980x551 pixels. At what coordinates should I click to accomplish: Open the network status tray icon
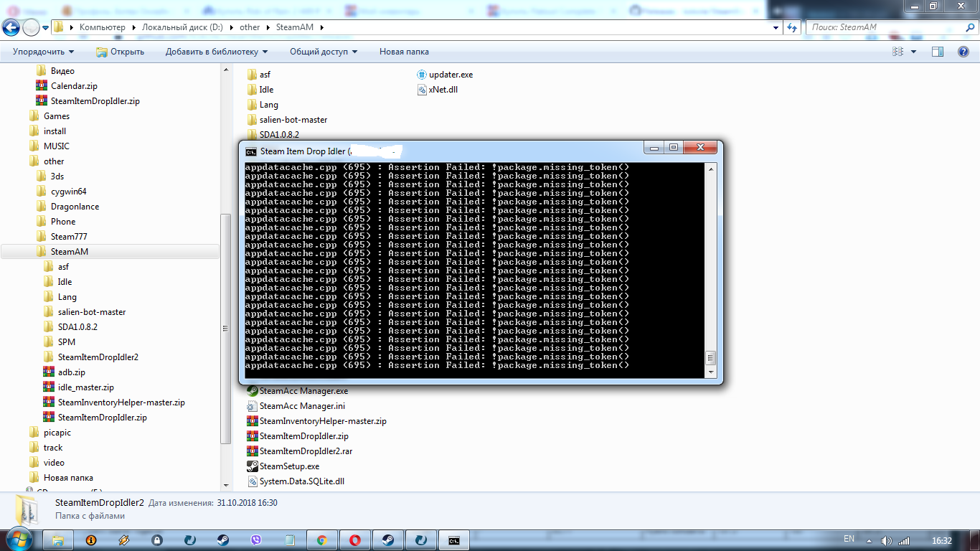[904, 540]
